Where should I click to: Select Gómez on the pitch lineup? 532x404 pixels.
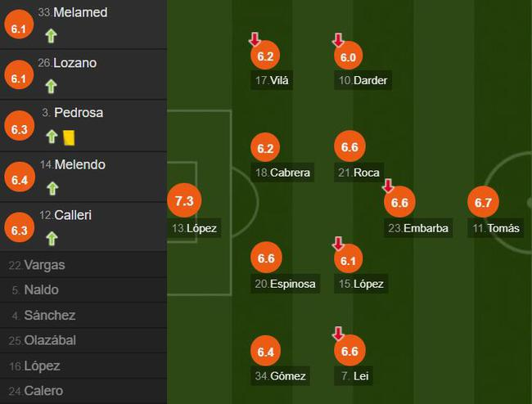pos(281,376)
